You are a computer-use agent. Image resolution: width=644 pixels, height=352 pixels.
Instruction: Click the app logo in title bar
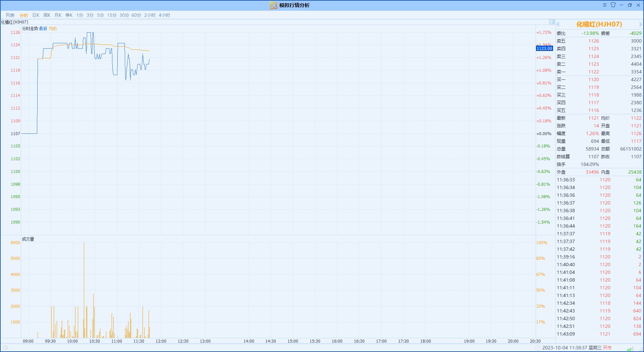click(273, 5)
